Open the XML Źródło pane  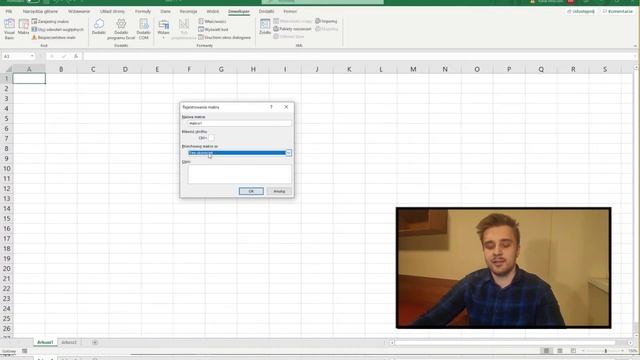pyautogui.click(x=265, y=27)
